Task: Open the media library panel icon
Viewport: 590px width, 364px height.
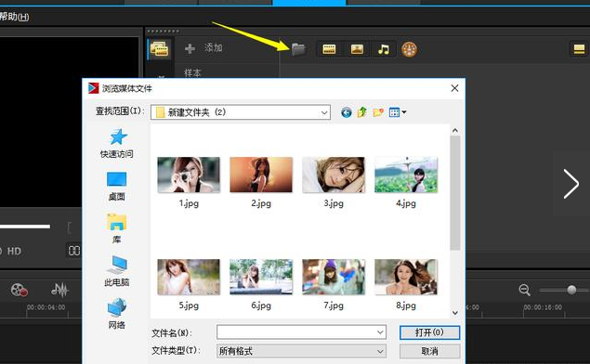Action: click(x=159, y=49)
